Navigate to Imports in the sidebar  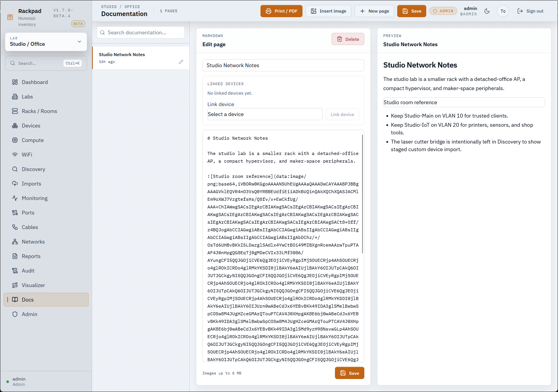[x=46, y=184]
